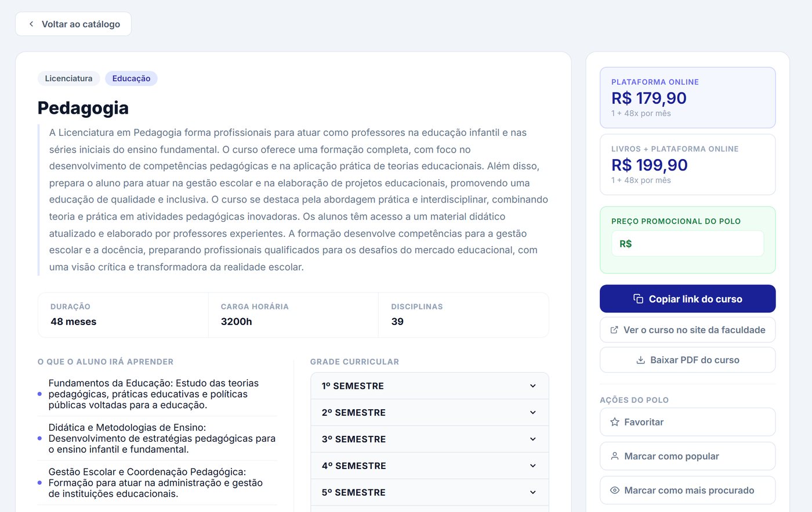Click the 3º SEMESTRE row label
This screenshot has width=812, height=512.
(x=354, y=439)
